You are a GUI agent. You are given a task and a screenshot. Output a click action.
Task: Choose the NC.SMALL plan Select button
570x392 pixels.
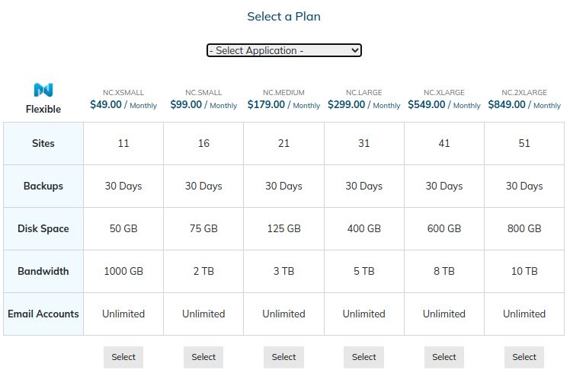click(203, 357)
